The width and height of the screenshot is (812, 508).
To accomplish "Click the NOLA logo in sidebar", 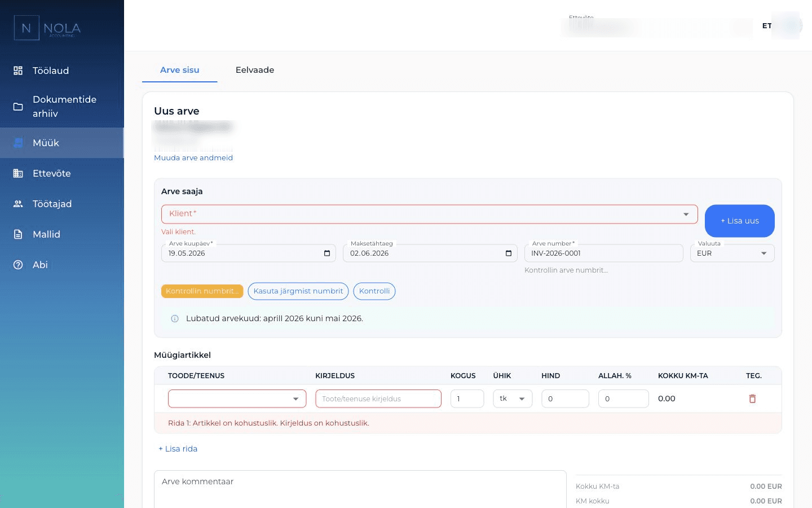I will point(47,28).
